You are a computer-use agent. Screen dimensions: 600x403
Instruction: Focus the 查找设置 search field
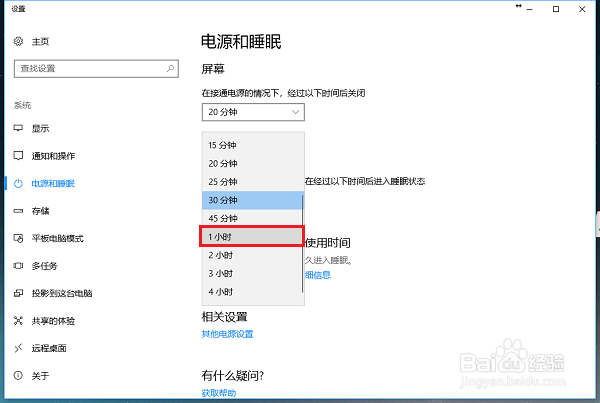pyautogui.click(x=96, y=69)
